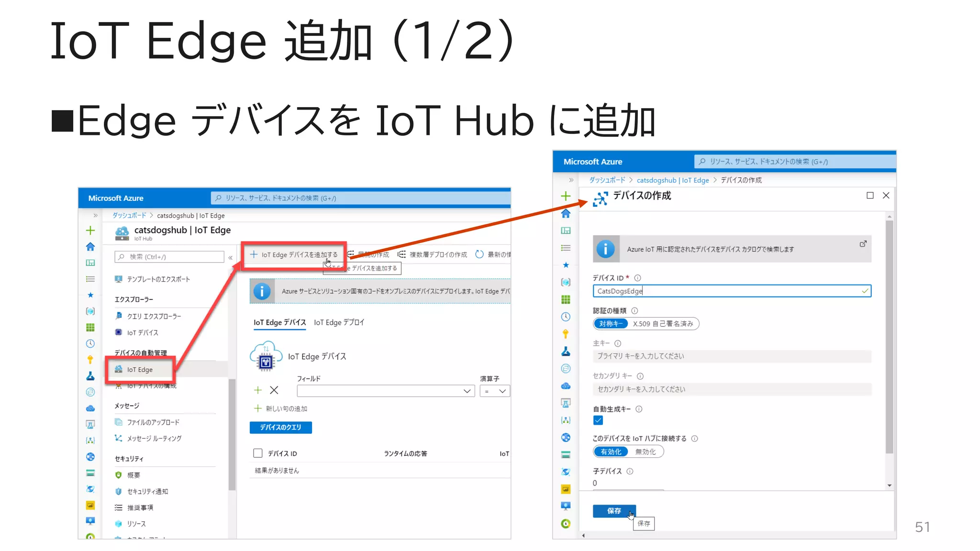Image resolution: width=980 pixels, height=551 pixels.
Task: Click デバイスのクエリ button
Action: pos(280,427)
